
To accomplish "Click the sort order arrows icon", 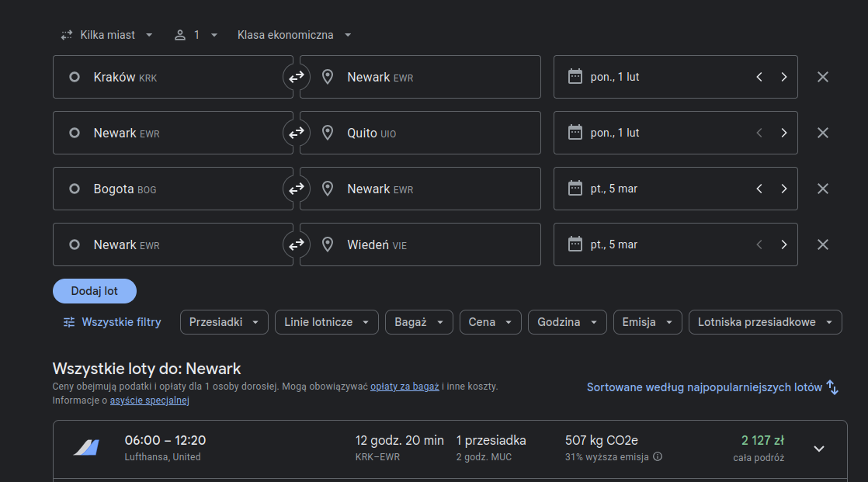I will (832, 387).
